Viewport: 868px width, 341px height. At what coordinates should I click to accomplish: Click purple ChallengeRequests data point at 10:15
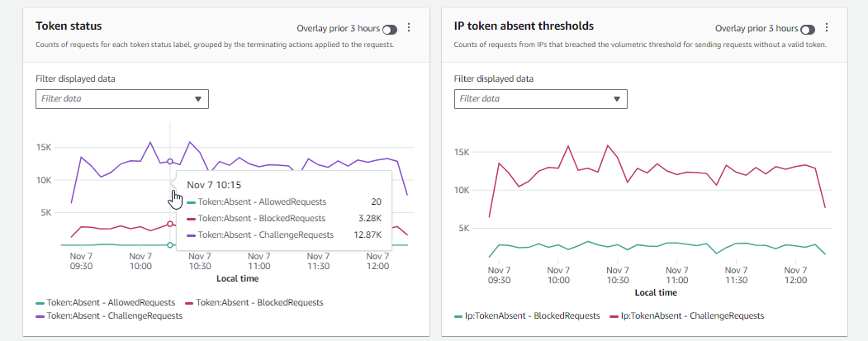170,161
